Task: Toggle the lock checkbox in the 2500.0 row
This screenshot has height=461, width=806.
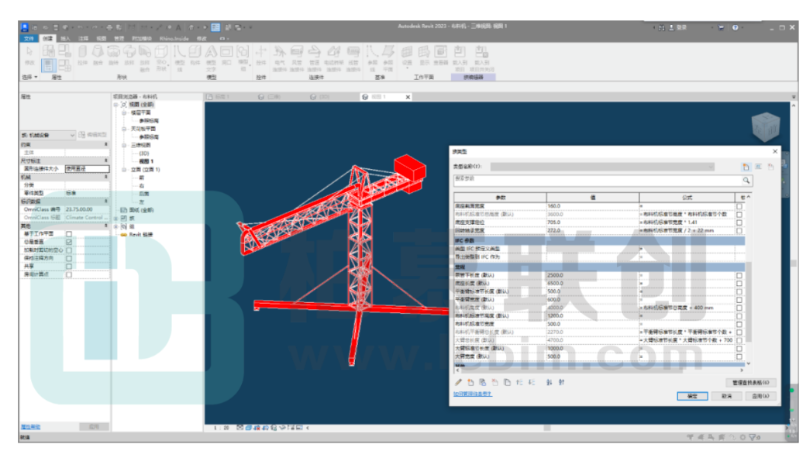Action: coord(739,275)
